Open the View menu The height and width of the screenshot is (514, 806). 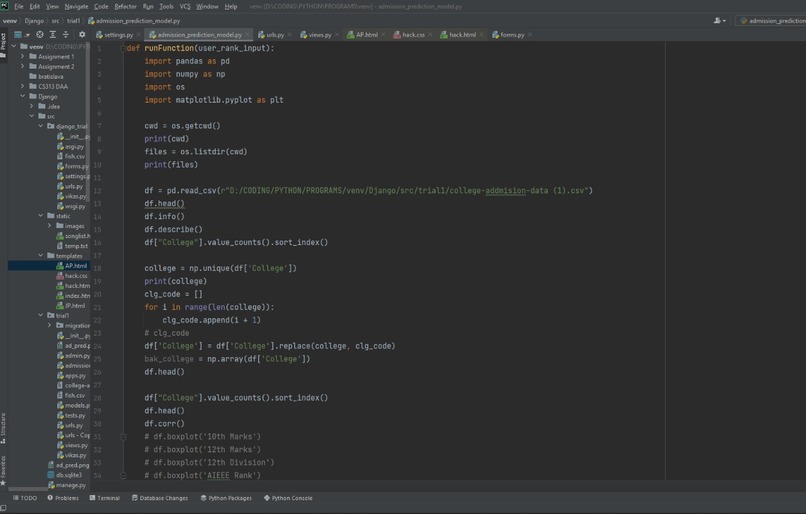[x=52, y=7]
